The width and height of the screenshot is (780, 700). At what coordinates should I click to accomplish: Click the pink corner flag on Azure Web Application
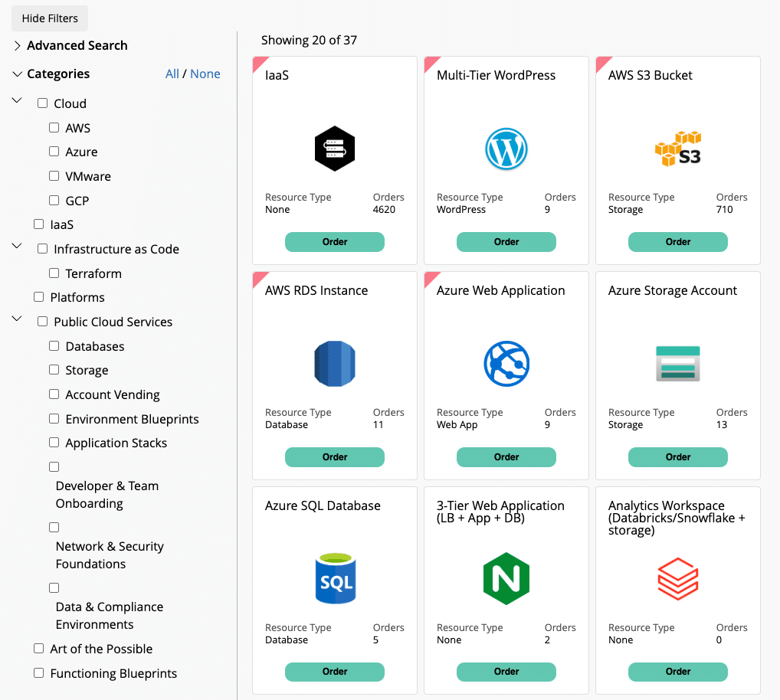click(x=431, y=278)
